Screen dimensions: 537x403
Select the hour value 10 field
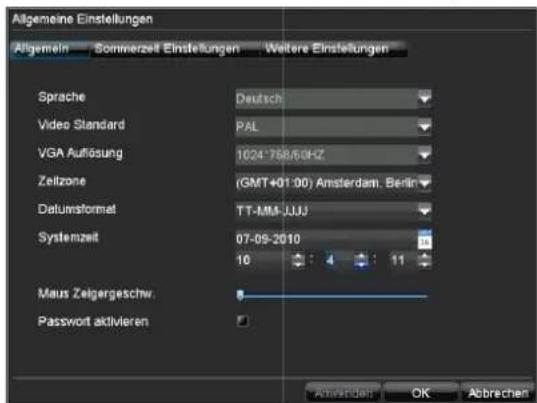click(263, 261)
